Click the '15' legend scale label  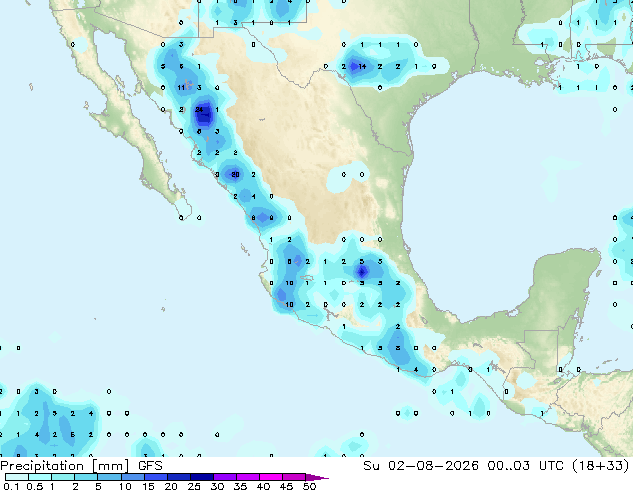pyautogui.click(x=148, y=486)
